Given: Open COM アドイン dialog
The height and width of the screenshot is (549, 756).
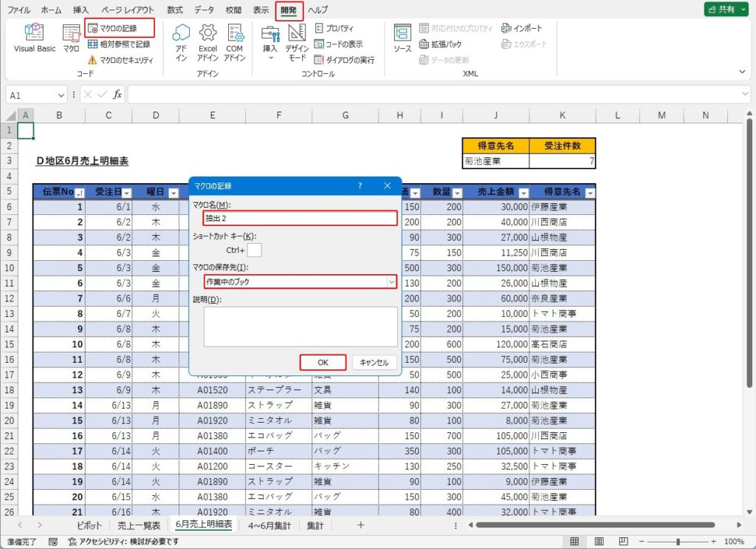Looking at the screenshot, I should tap(235, 41).
